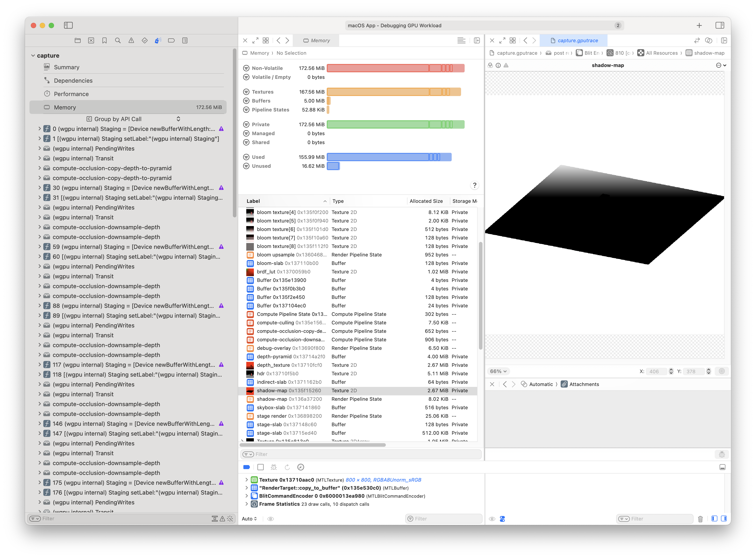This screenshot has height=558, width=756.
Task: Add an editor beside the Memory pane
Action: click(x=477, y=40)
